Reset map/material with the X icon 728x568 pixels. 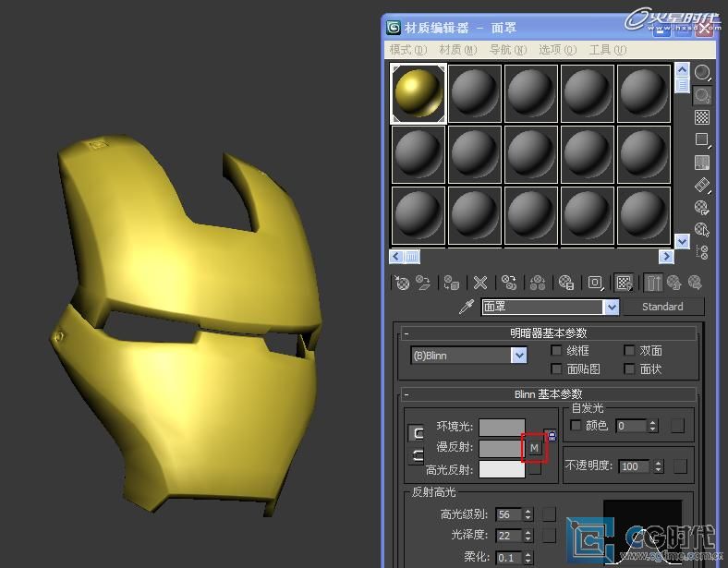[x=480, y=283]
